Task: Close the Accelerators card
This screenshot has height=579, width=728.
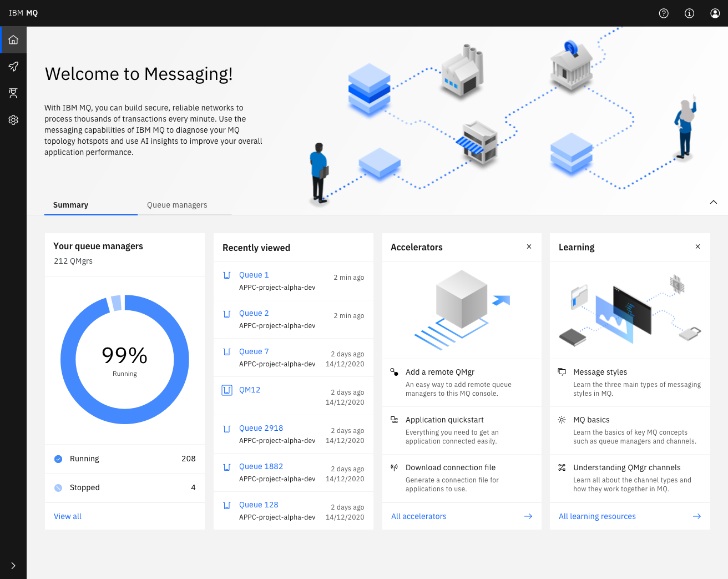Action: [x=529, y=246]
